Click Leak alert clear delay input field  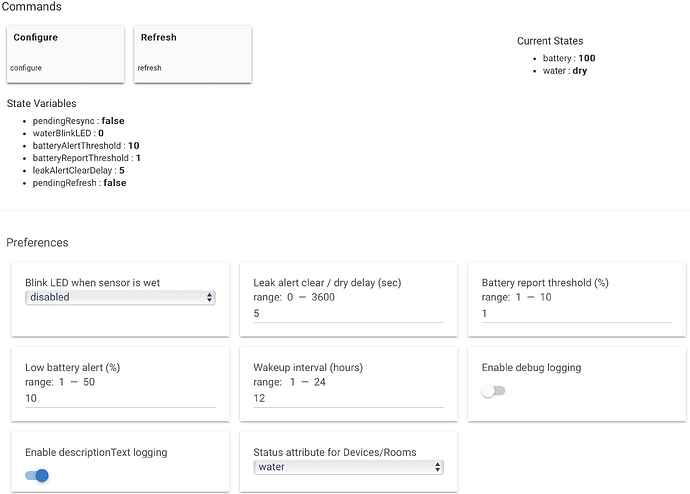(348, 313)
